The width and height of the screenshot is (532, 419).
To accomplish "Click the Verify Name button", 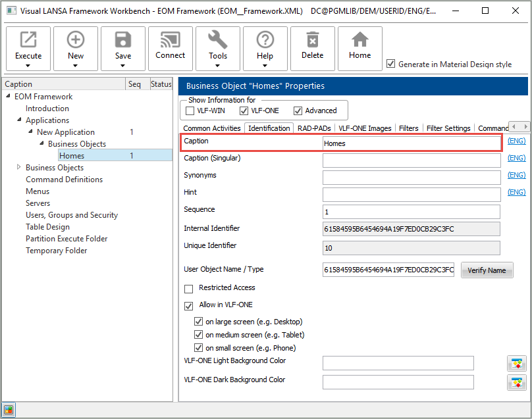I will pyautogui.click(x=487, y=270).
